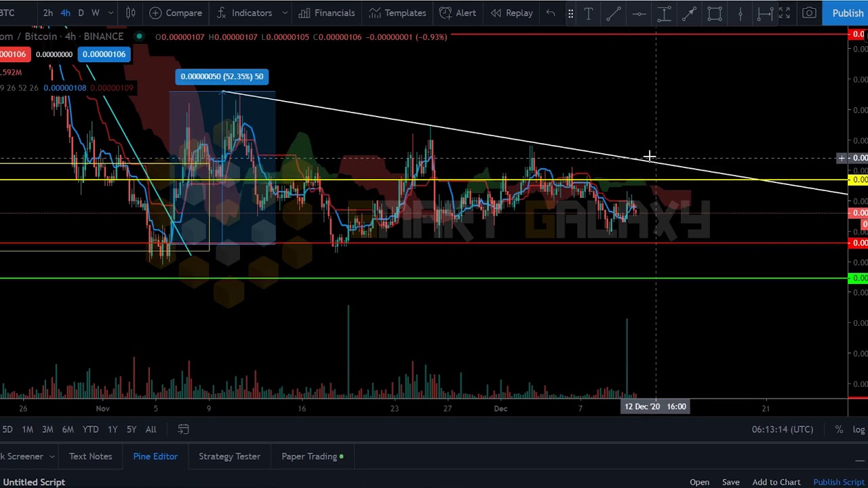Click Add to Chart
Viewport: 868px width, 488px height.
(776, 482)
